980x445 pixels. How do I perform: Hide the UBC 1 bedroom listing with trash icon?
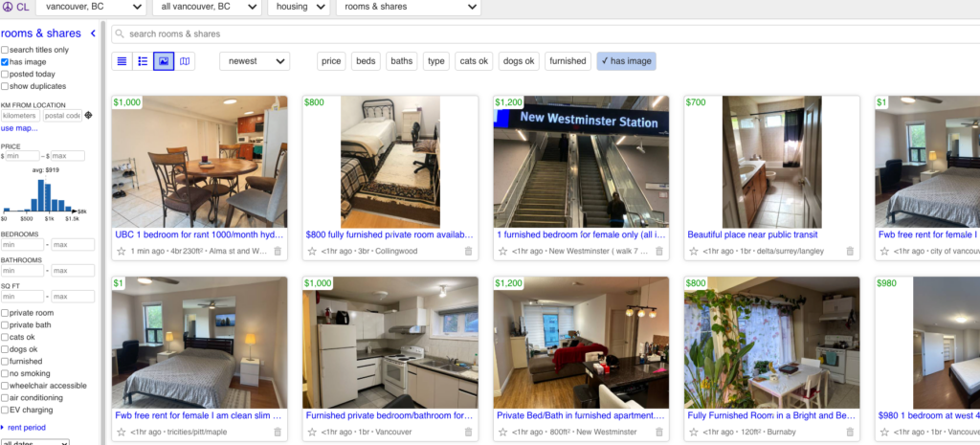278,252
